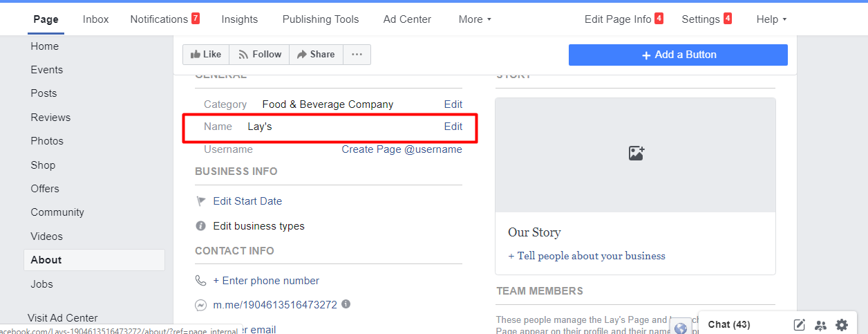The width and height of the screenshot is (868, 334).
Task: Click Edit business types
Action: [258, 226]
